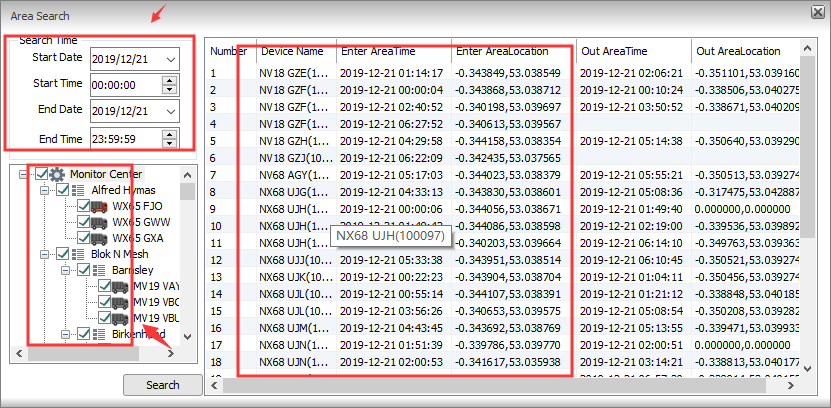Click the Search button

point(163,385)
